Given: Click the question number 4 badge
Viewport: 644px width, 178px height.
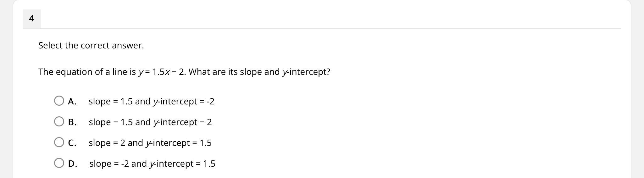Looking at the screenshot, I should point(31,19).
